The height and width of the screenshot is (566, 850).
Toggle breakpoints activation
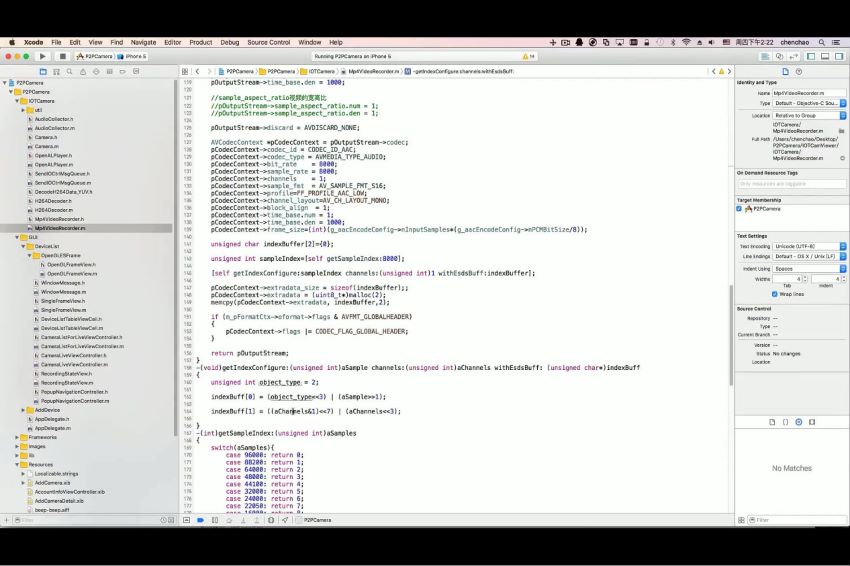[x=201, y=520]
